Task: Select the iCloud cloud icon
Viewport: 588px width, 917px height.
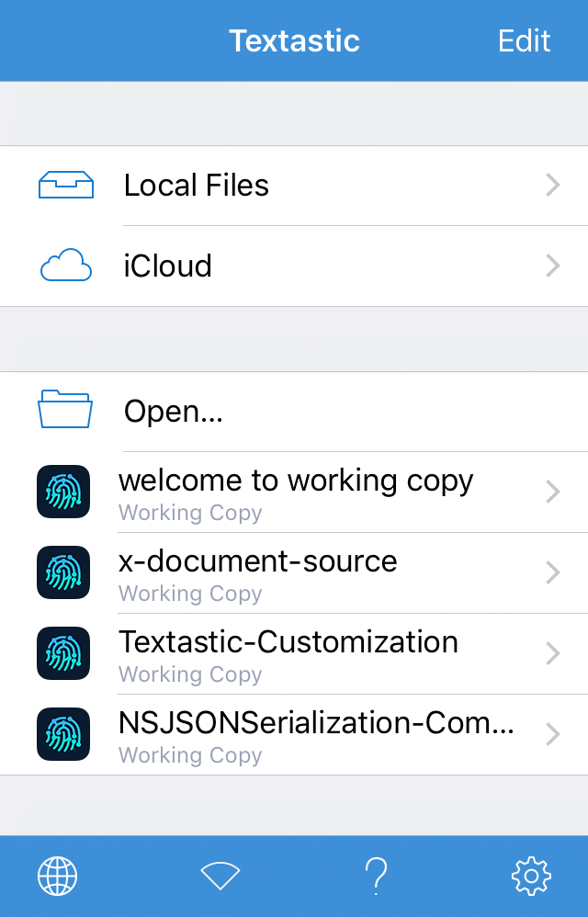Action: pos(66,266)
